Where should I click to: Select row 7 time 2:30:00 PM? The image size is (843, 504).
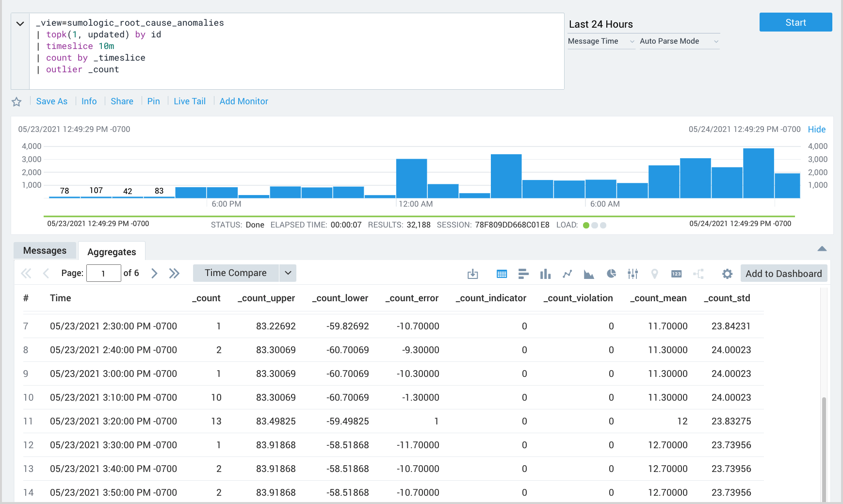(x=113, y=326)
